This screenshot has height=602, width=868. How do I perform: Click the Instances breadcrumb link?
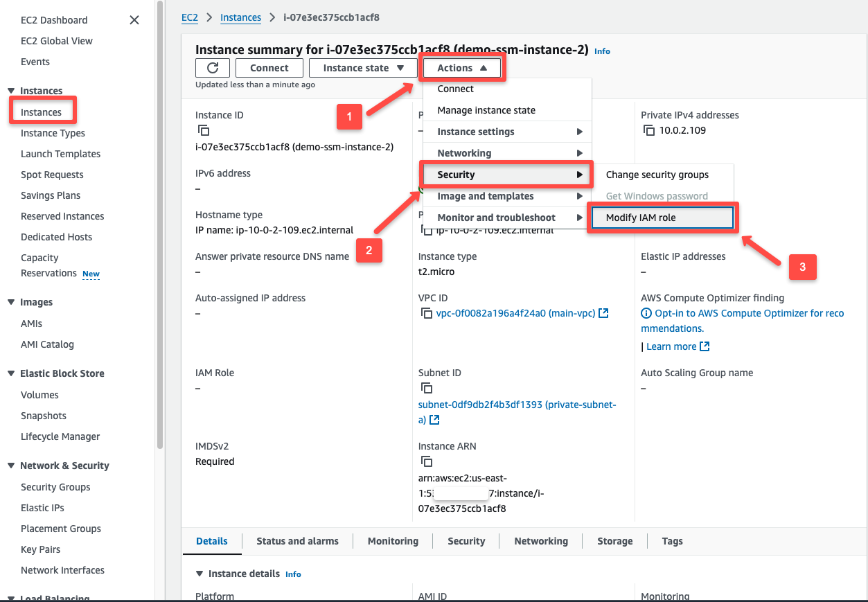pos(240,17)
